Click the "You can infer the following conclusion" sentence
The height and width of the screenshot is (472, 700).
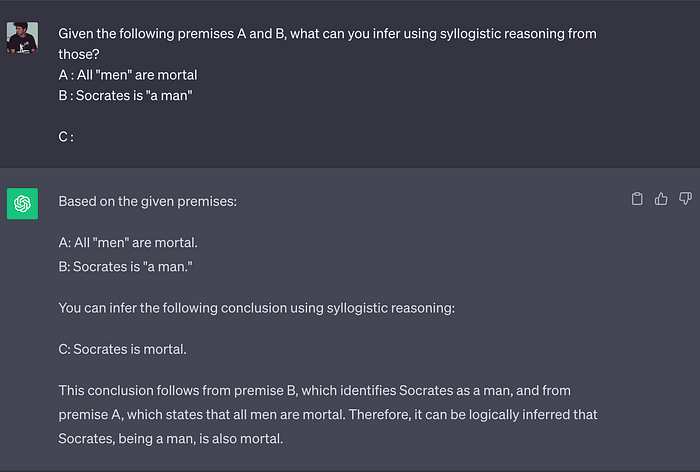[257, 308]
